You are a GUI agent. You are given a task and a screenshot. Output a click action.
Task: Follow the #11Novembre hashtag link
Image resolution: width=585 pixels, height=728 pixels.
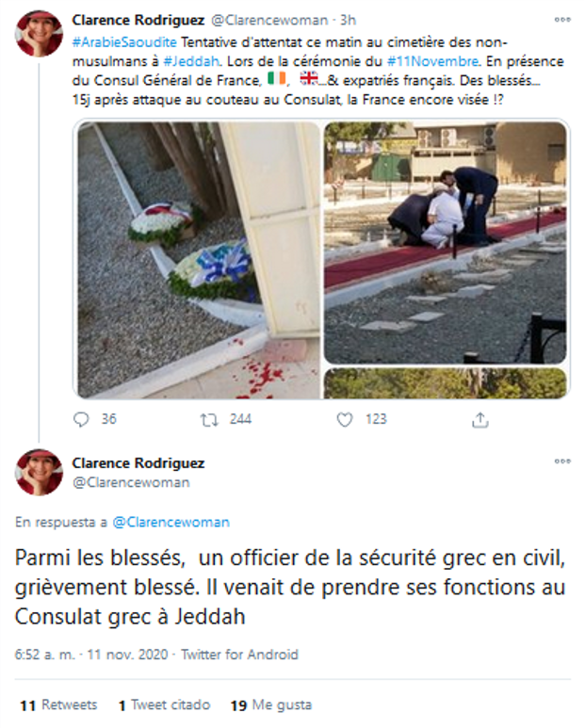coord(432,61)
